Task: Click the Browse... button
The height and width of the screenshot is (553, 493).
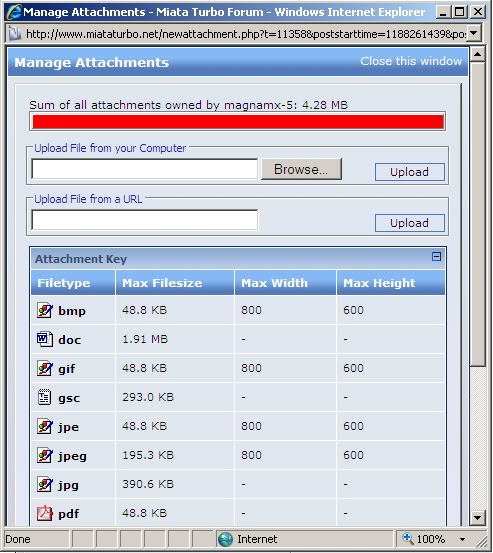Action: click(301, 169)
